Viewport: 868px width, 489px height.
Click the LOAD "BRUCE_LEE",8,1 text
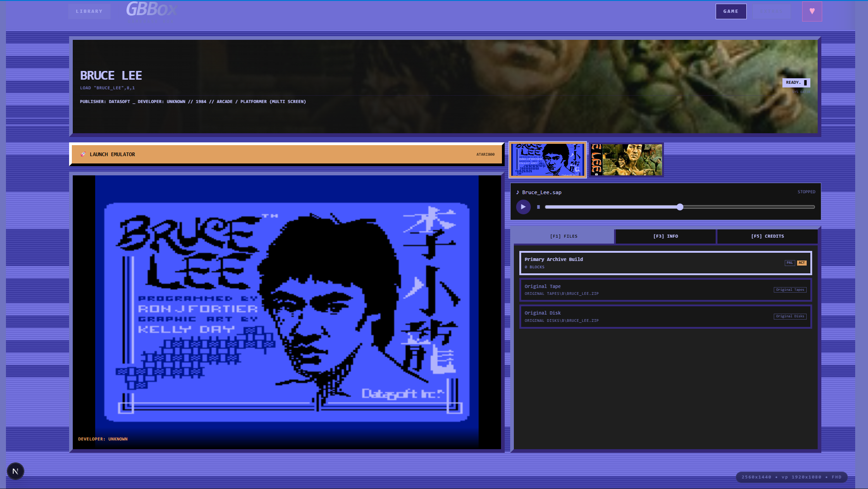(x=108, y=88)
